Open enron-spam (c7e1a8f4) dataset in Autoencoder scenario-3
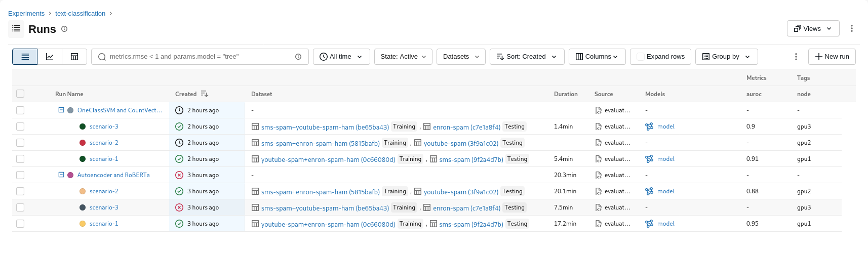This screenshot has width=868, height=253. pos(466,208)
